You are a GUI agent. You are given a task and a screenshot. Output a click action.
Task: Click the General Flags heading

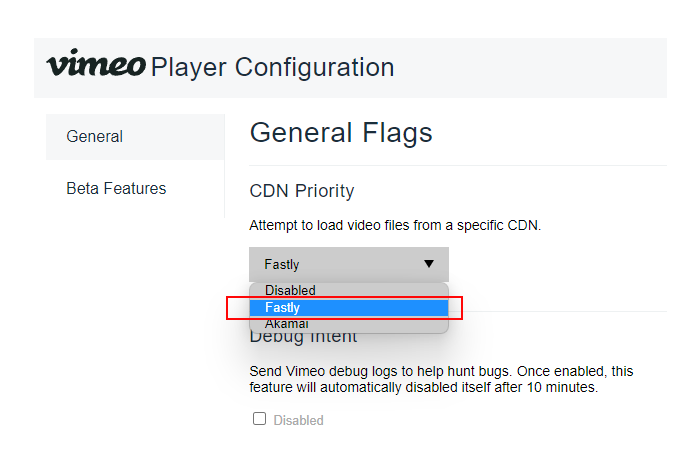pos(340,133)
